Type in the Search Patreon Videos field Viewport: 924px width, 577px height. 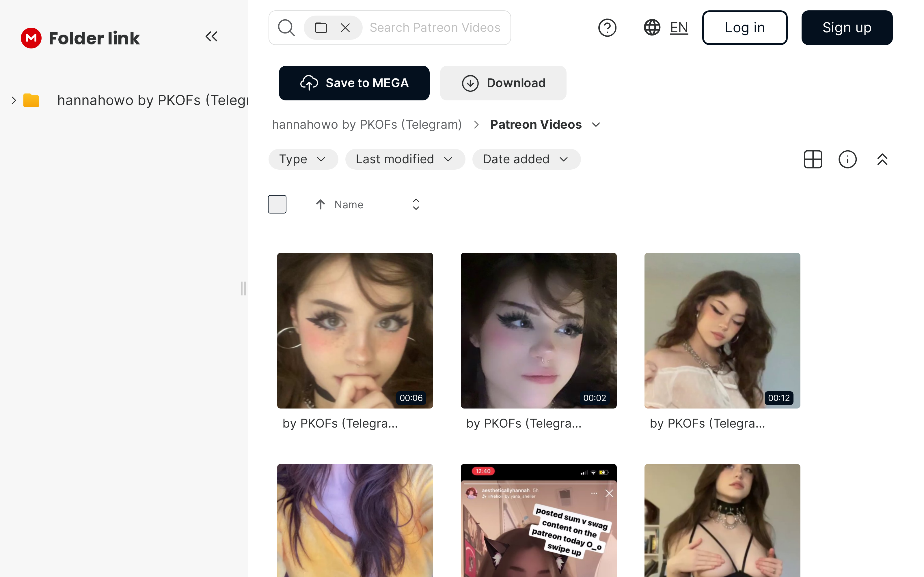click(435, 27)
